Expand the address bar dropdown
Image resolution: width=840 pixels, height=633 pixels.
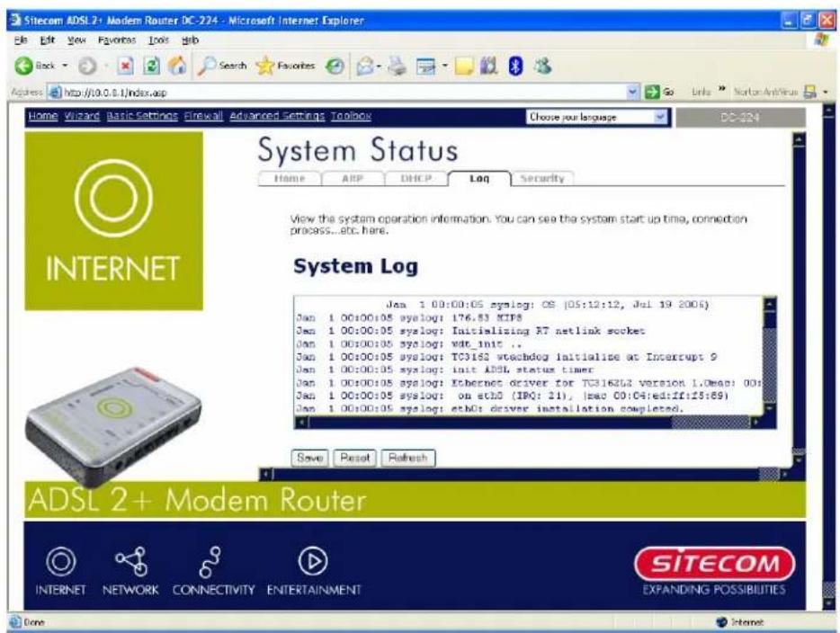[633, 92]
